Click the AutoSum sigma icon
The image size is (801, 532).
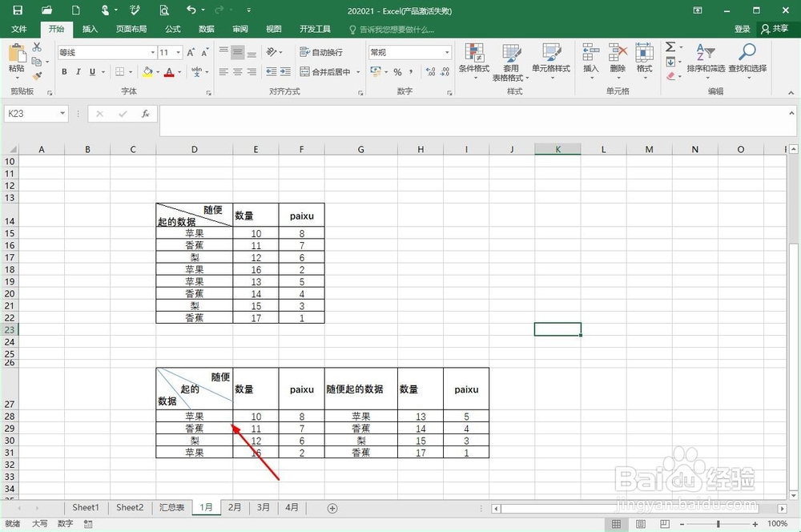pyautogui.click(x=670, y=47)
